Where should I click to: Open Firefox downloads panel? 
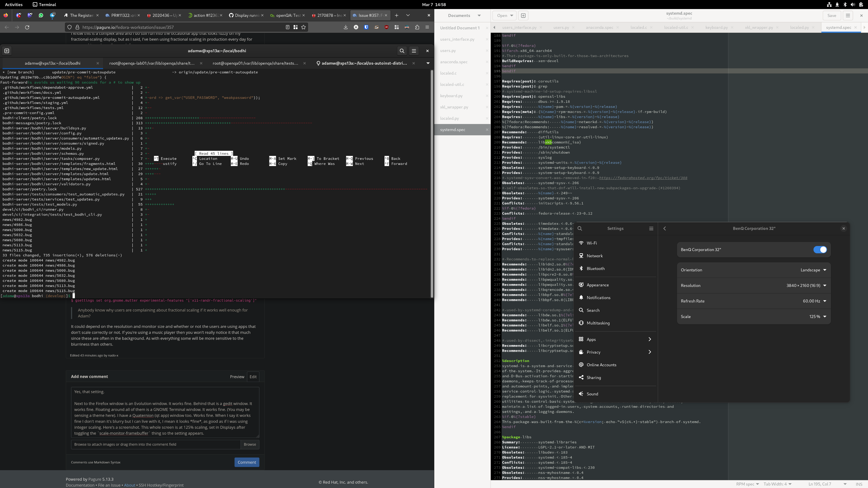(346, 27)
